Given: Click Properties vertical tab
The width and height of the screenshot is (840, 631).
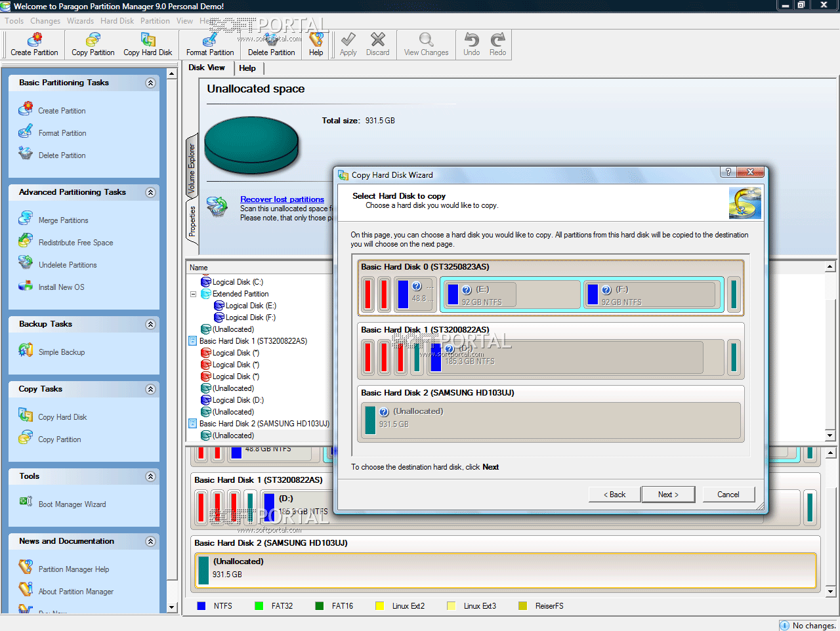Looking at the screenshot, I should [x=192, y=221].
